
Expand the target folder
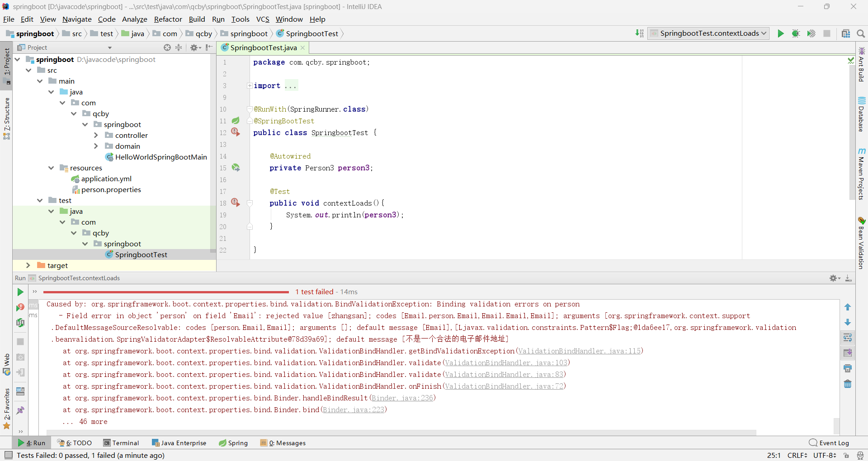click(28, 265)
